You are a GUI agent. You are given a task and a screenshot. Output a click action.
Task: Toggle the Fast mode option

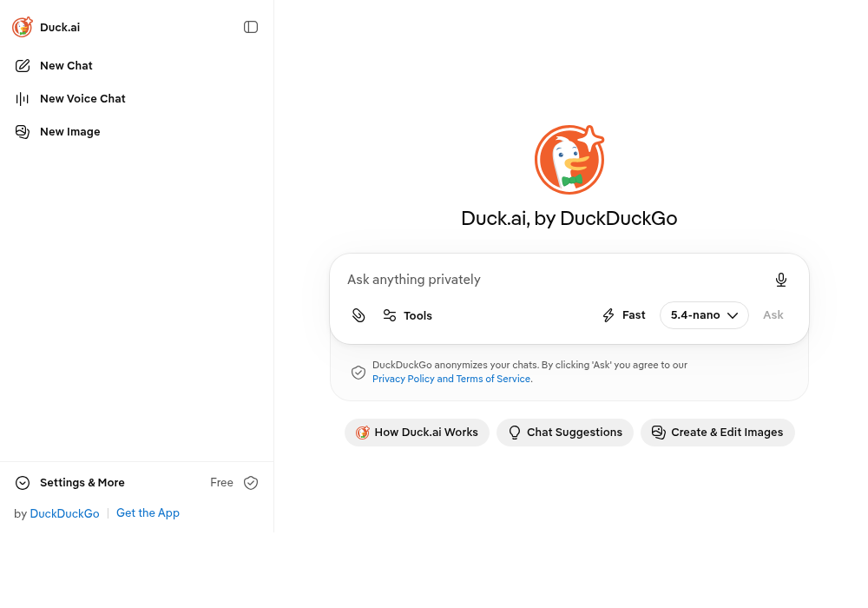point(623,315)
